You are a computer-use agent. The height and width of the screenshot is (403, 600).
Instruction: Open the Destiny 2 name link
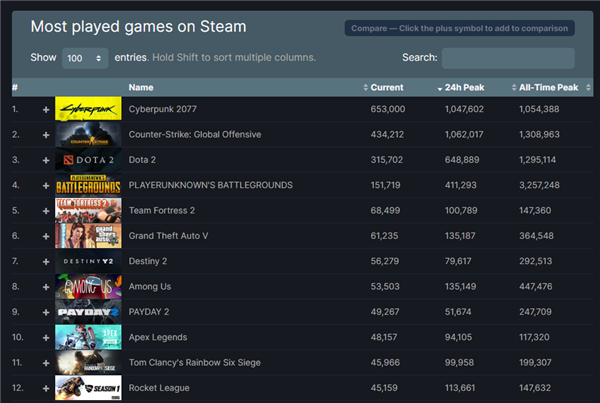pos(148,261)
